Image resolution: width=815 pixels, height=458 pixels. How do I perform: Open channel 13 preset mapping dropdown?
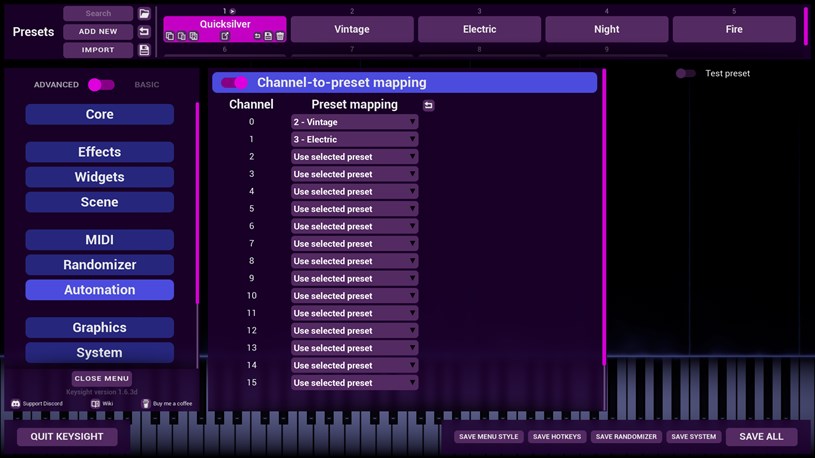pos(354,348)
